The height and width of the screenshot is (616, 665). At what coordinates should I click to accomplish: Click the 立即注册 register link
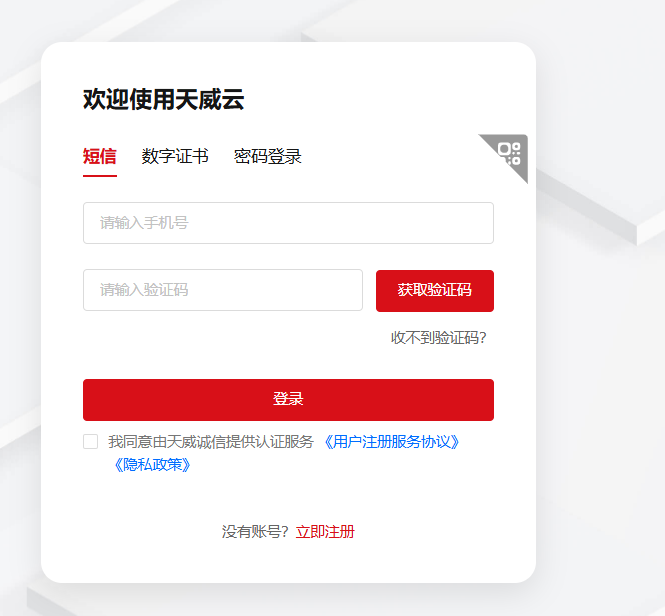[325, 532]
